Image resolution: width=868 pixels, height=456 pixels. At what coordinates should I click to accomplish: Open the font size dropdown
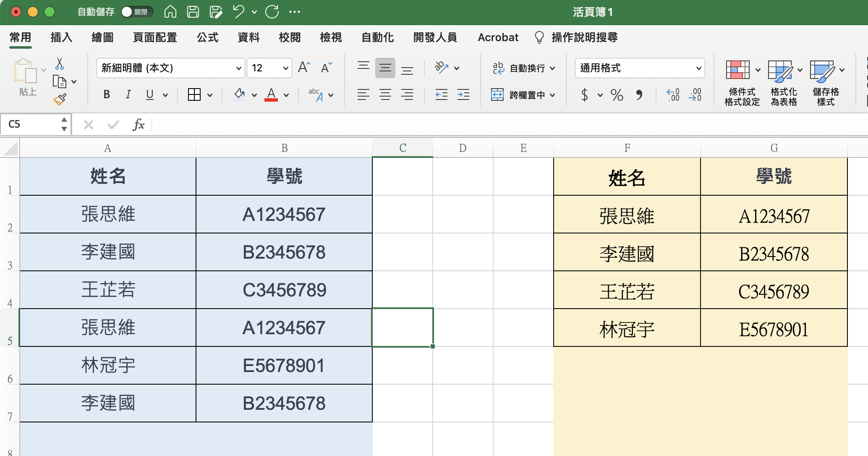285,68
